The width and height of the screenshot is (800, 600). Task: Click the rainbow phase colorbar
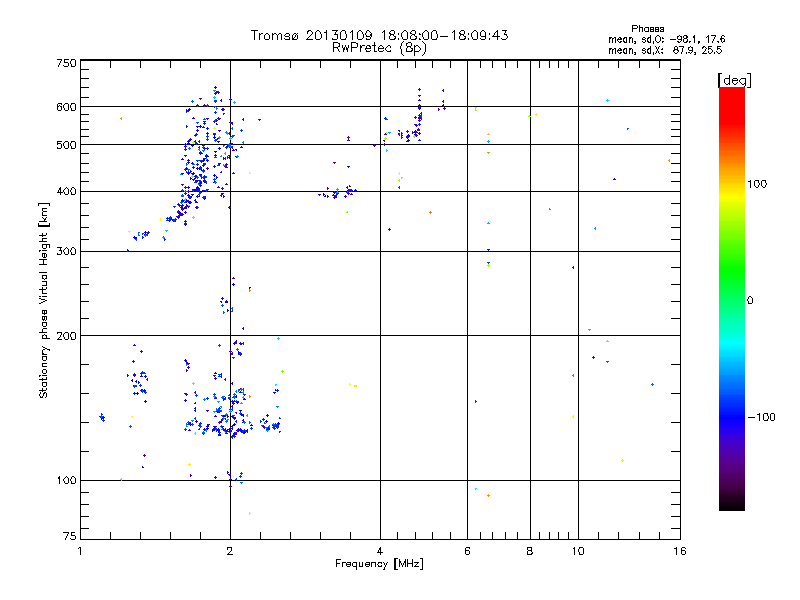(732, 298)
